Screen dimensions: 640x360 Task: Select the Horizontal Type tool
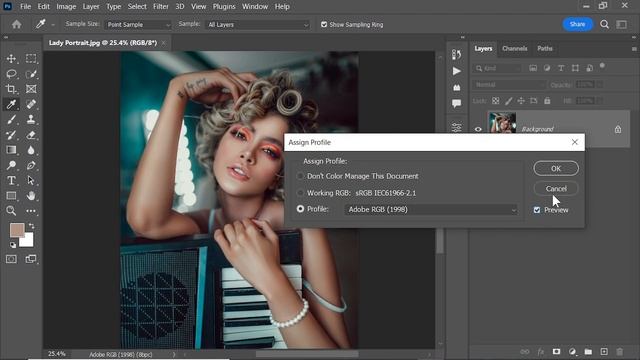coord(11,180)
